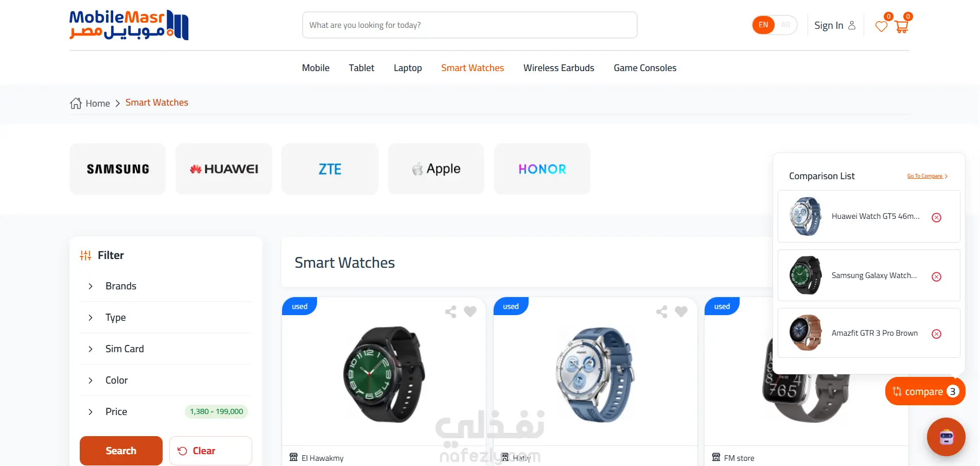980x466 pixels.
Task: Open the wishlist heart icon in header
Action: pyautogui.click(x=881, y=26)
